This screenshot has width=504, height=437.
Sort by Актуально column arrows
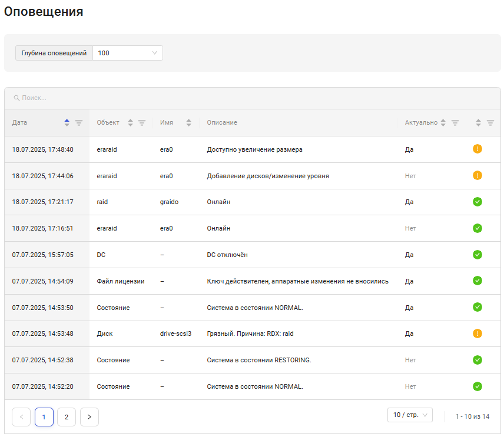443,123
